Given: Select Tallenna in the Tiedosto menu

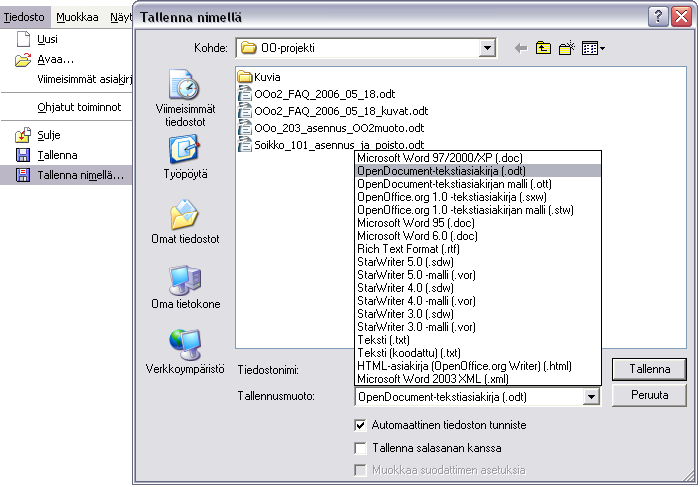Looking at the screenshot, I should [66, 155].
